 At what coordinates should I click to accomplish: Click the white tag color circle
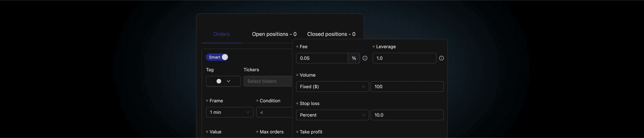click(219, 81)
